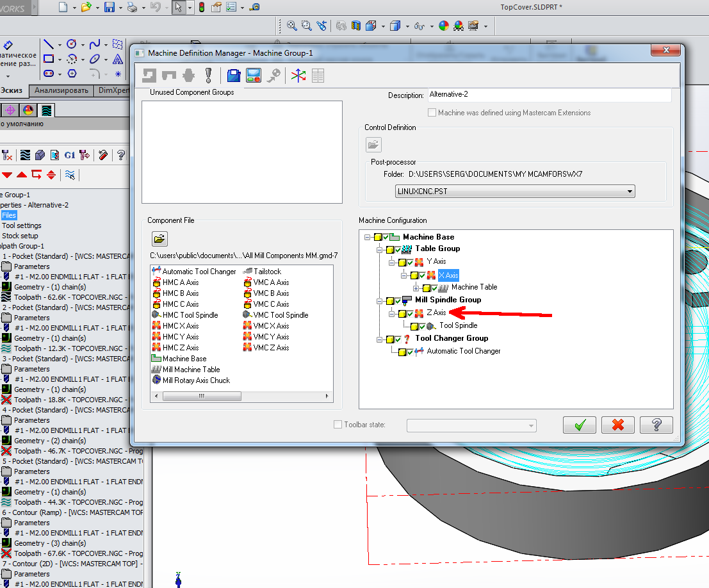Image resolution: width=709 pixels, height=588 pixels.
Task: Select Files in the operations tree
Action: [9, 215]
